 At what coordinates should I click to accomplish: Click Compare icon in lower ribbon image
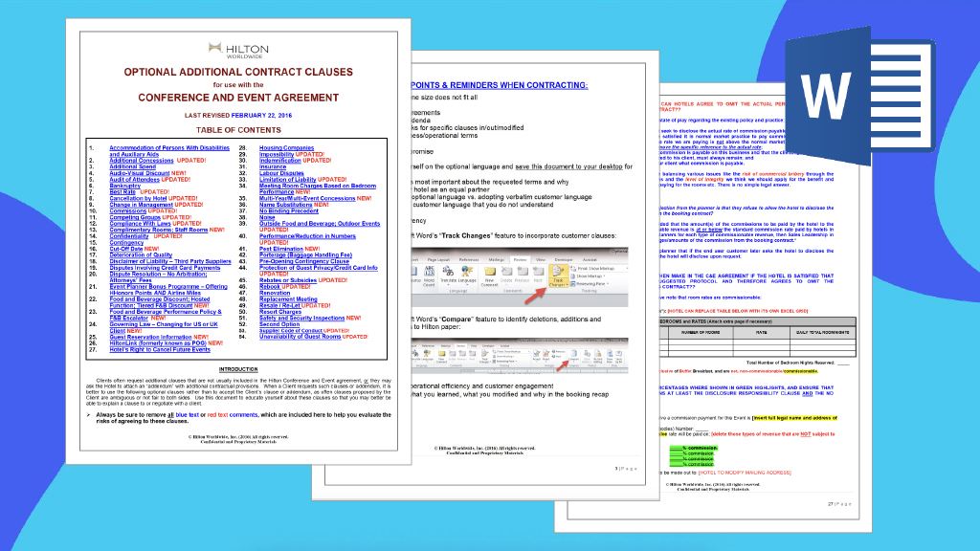click(574, 356)
